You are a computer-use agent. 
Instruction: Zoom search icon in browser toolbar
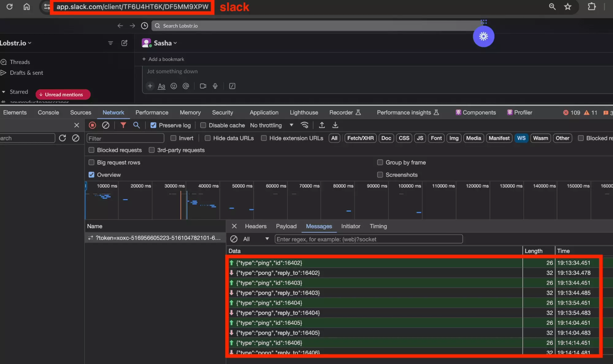(552, 6)
